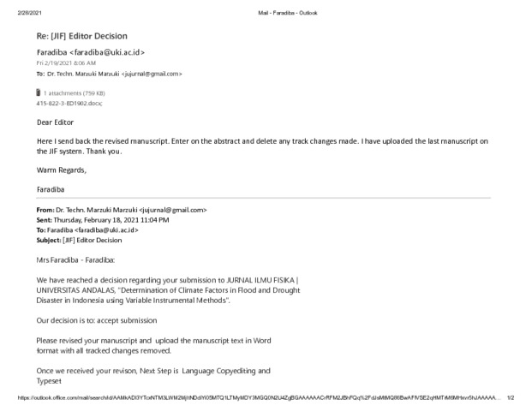This screenshot has height=411, width=532.
Task: Click the 'From:' sender jujurnal@gmail.com in quoted message
Action: pos(173,210)
